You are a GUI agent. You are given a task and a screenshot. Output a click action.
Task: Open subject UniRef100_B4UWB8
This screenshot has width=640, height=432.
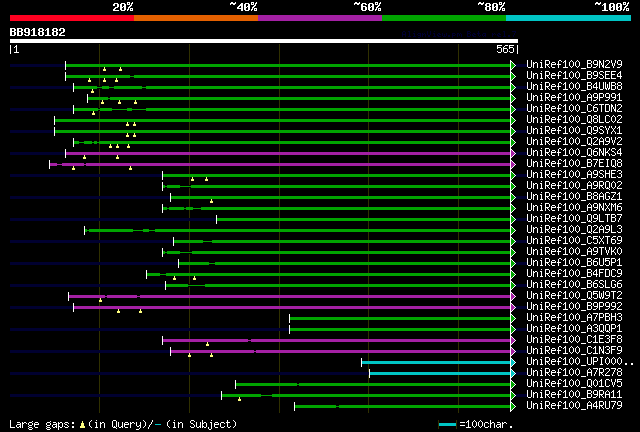[574, 86]
